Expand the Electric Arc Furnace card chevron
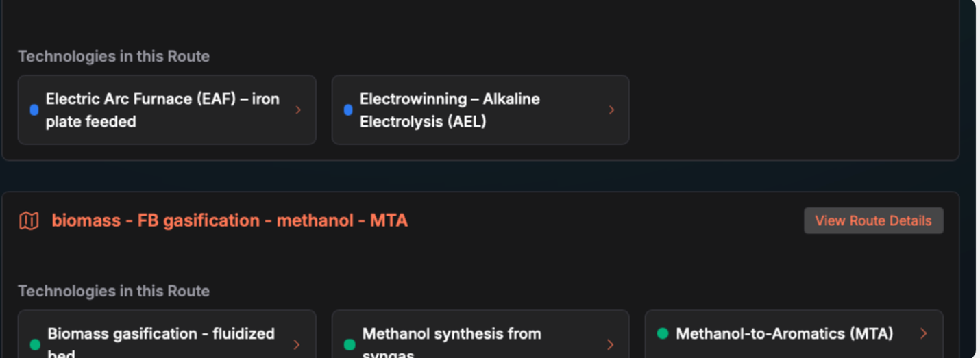Screen dimensions: 980x358 pos(298,110)
